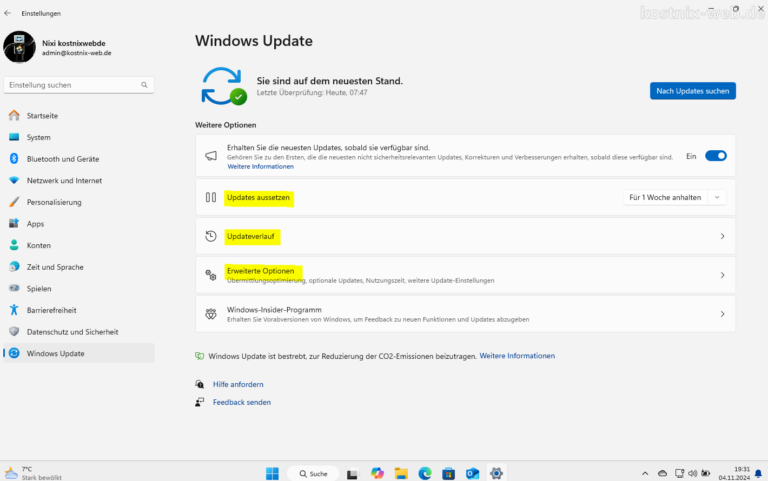Click the Nixi kostnixwebde profile picture
The image size is (768, 481).
click(19, 47)
